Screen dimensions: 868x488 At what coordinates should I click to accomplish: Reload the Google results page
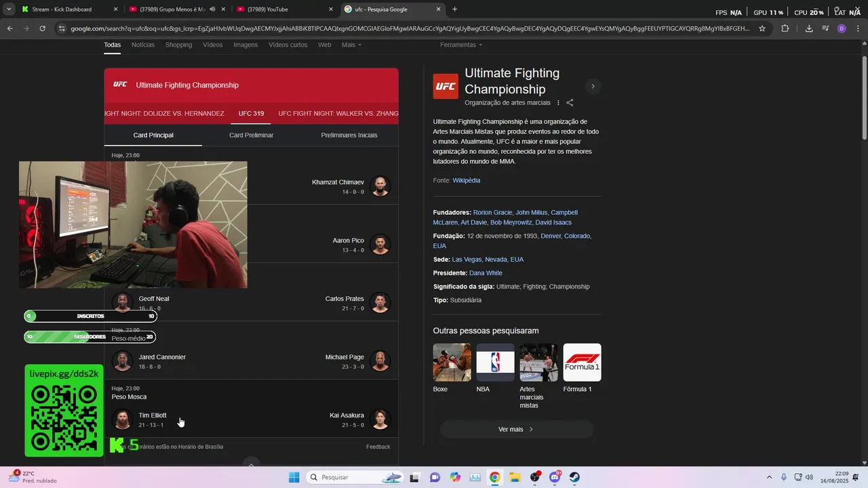[x=43, y=28]
